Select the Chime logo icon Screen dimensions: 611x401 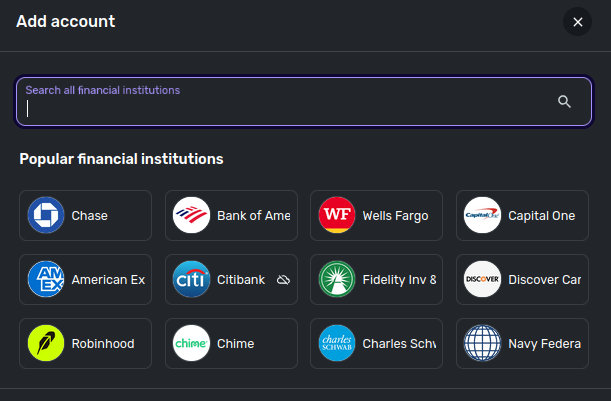coord(192,344)
